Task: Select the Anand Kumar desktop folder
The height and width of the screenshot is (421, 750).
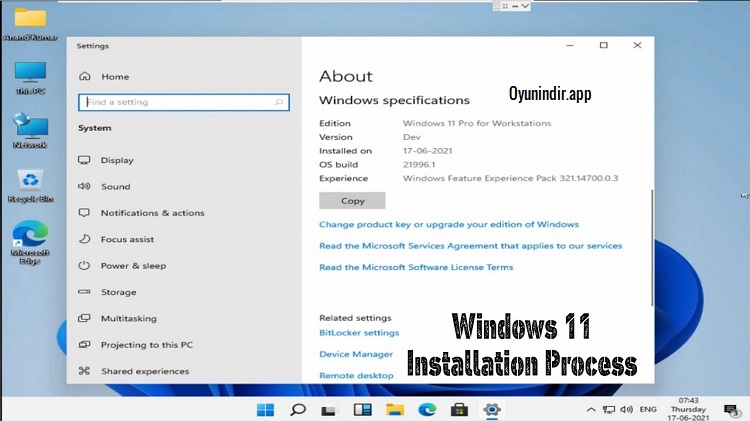Action: pyautogui.click(x=30, y=24)
